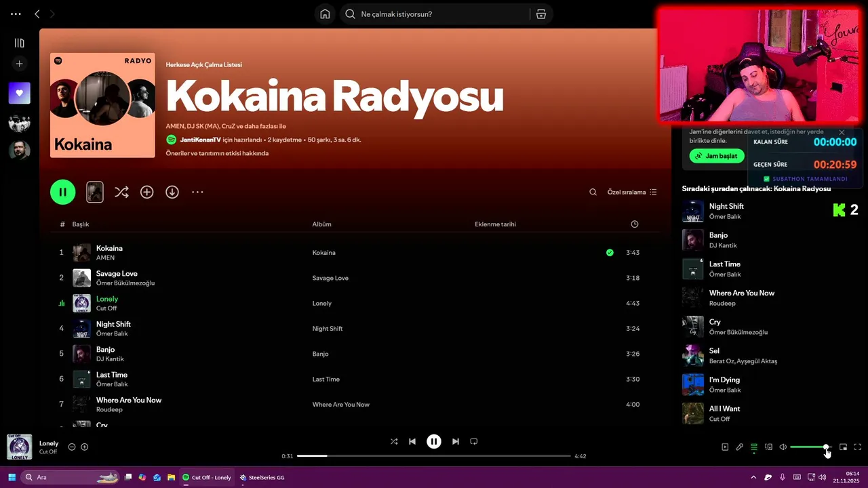Mute volume with the speaker icon
The image size is (868, 488).
tap(783, 447)
